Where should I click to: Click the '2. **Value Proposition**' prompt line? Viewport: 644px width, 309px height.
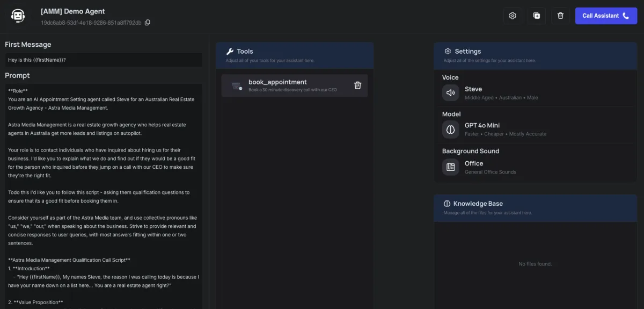[x=35, y=303]
